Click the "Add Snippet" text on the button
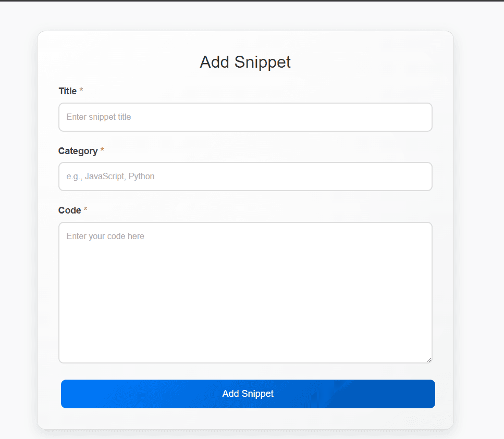 click(x=248, y=394)
